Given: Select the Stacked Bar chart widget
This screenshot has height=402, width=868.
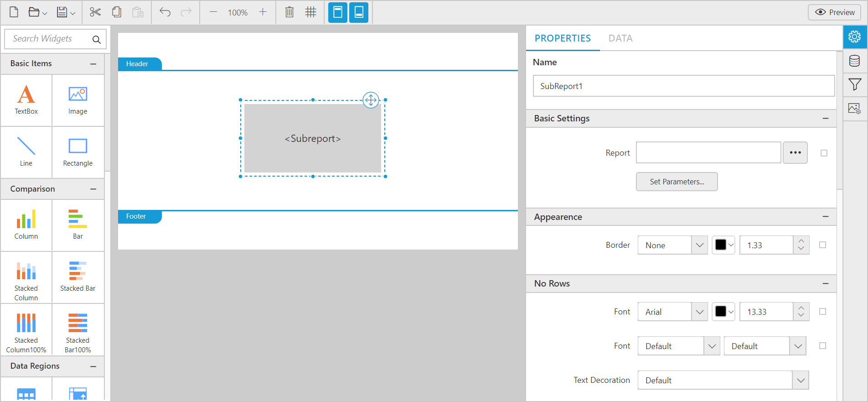Looking at the screenshot, I should [78, 277].
